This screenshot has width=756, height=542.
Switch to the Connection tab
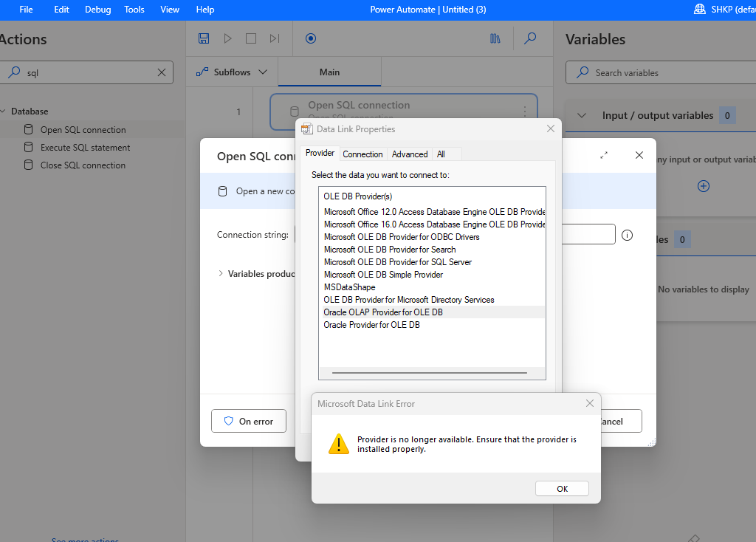(362, 154)
